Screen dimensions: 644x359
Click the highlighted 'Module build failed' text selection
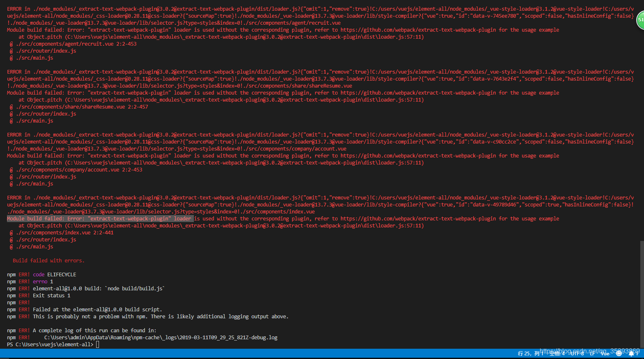click(100, 219)
